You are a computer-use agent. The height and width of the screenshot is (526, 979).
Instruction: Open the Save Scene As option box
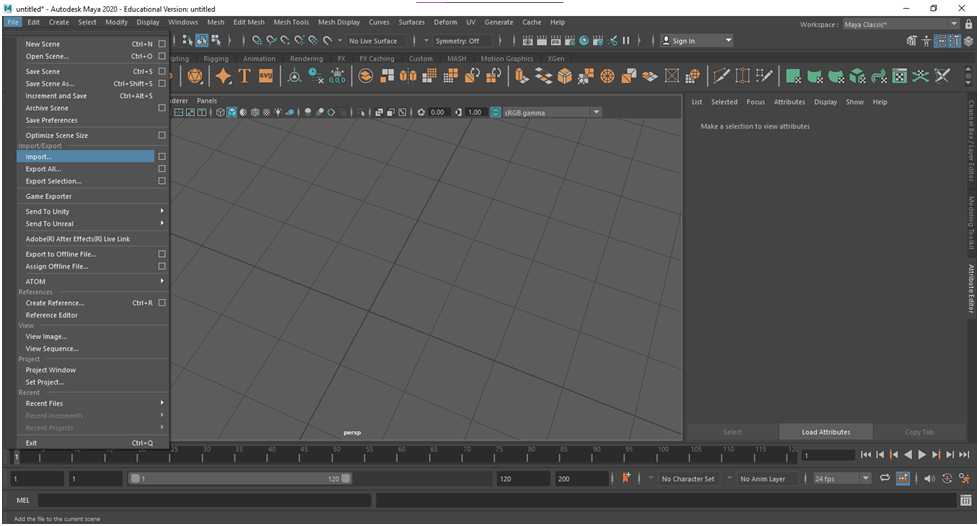pyautogui.click(x=162, y=83)
